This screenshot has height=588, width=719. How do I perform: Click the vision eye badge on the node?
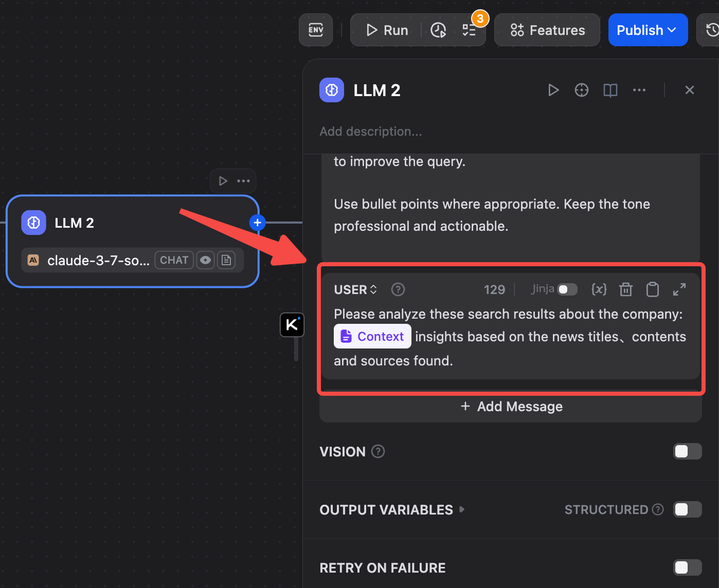(x=205, y=260)
